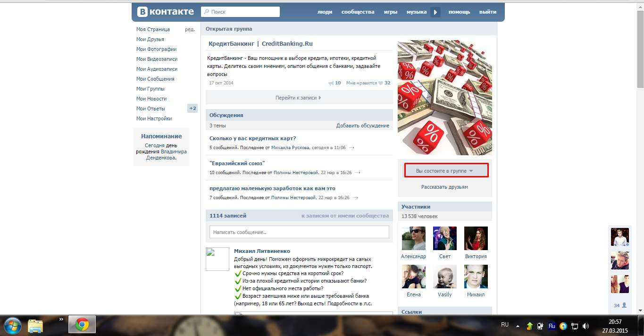
Task: Open the topic 'Сколько у вас кредитных карт?'
Action: click(252, 138)
